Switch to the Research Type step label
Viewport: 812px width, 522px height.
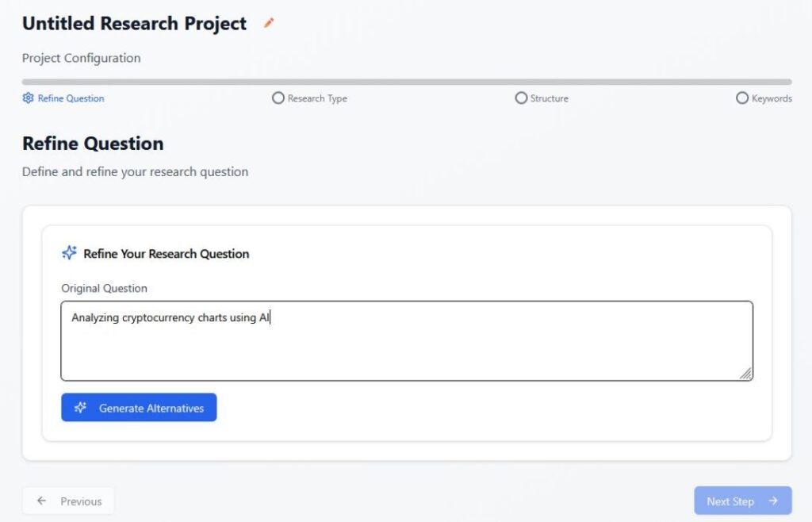[317, 98]
